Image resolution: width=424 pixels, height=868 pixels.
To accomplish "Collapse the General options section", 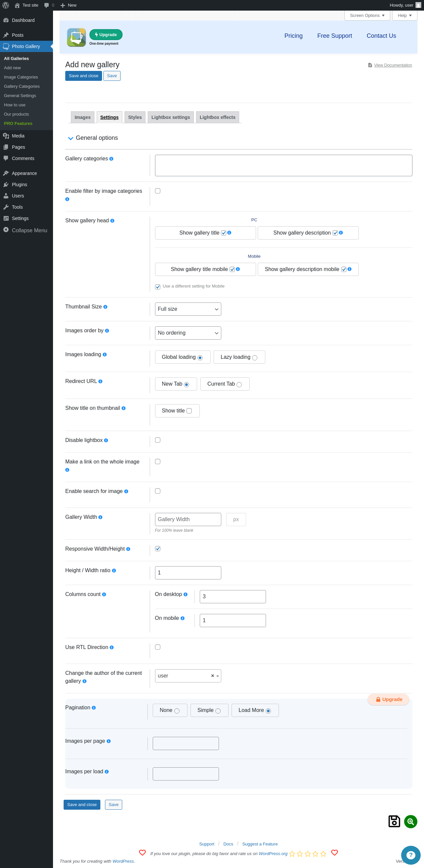I will (71, 138).
